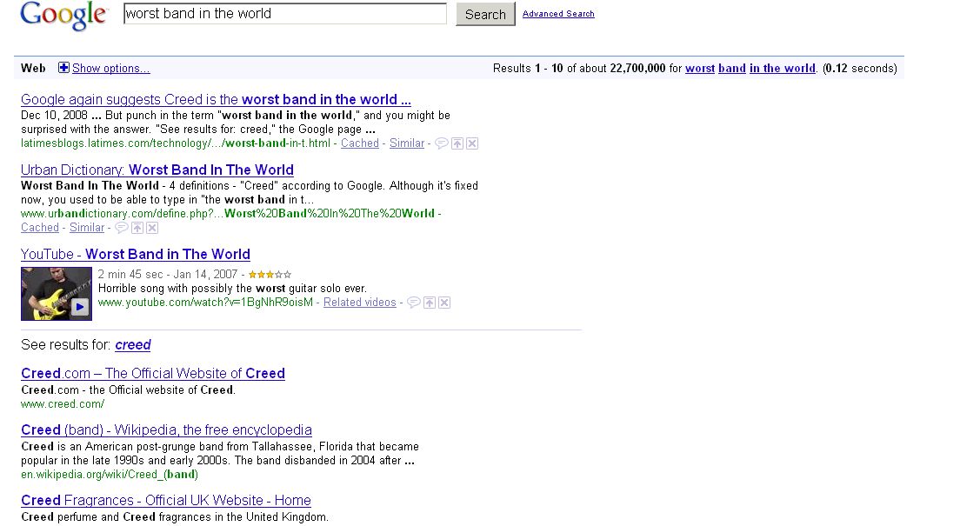Click the Google logo
980x526 pixels.
63,16
